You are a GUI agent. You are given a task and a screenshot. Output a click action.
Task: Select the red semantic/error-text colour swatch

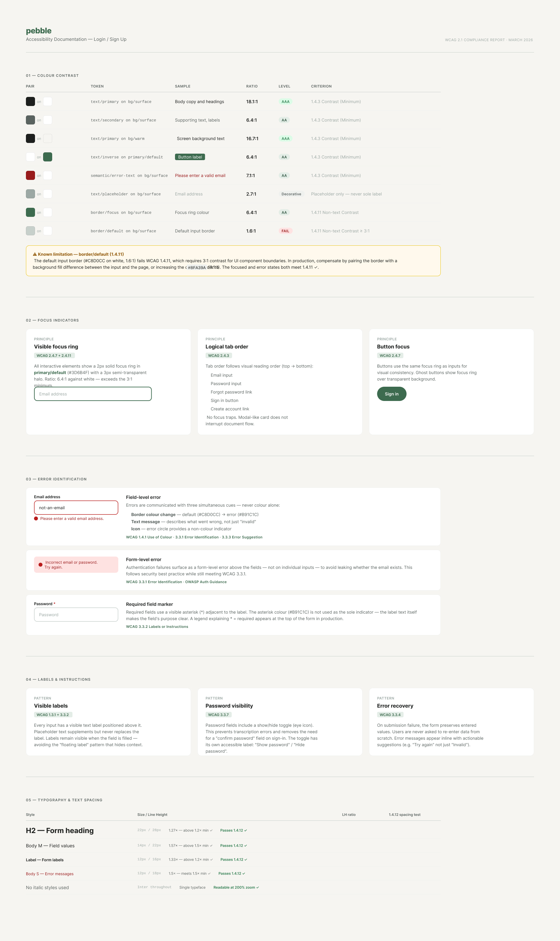tap(30, 175)
